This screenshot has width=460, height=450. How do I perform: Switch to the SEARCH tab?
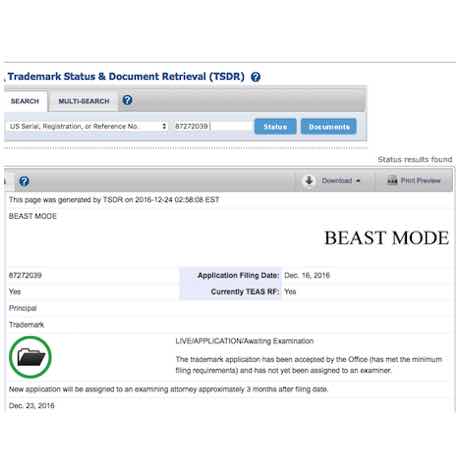25,101
